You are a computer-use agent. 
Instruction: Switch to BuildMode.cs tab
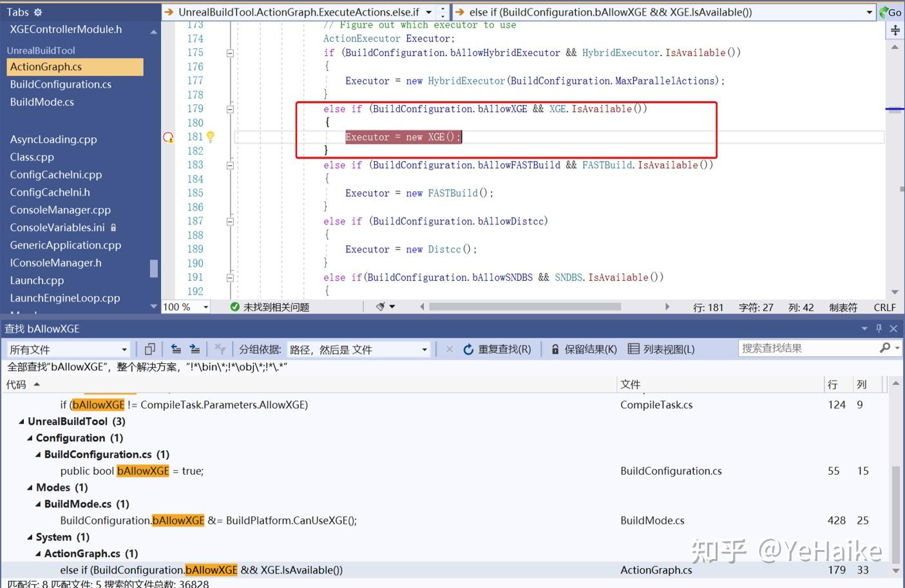tap(42, 102)
